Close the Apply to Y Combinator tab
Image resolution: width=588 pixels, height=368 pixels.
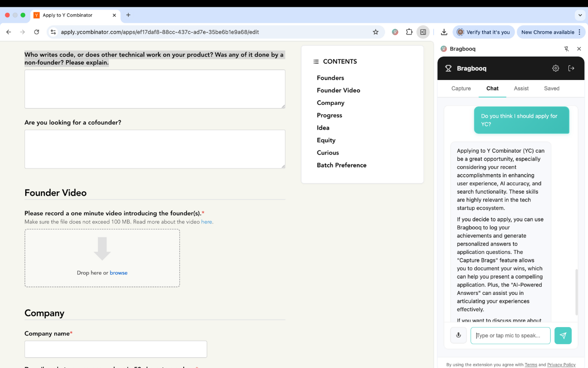coord(114,15)
